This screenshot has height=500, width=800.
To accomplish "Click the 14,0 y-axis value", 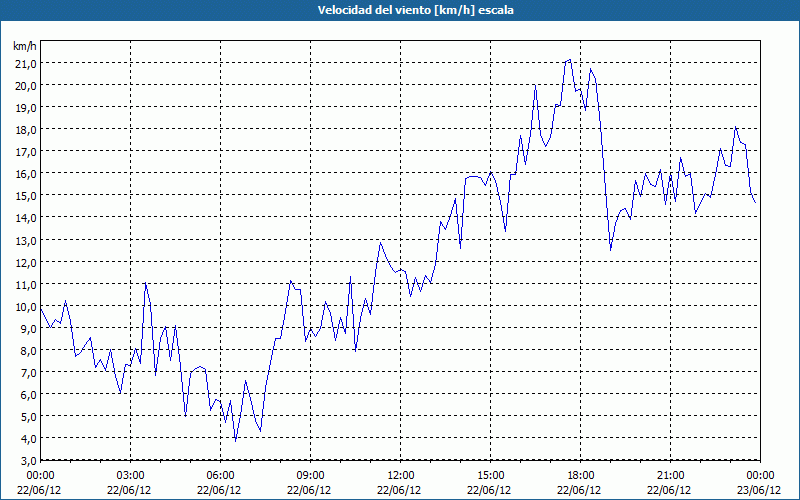I will (27, 218).
